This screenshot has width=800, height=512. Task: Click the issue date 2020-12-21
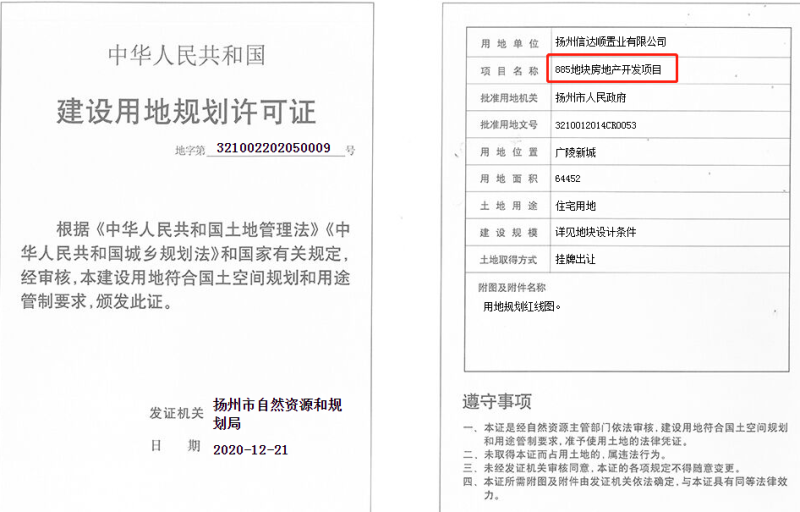pyautogui.click(x=250, y=450)
